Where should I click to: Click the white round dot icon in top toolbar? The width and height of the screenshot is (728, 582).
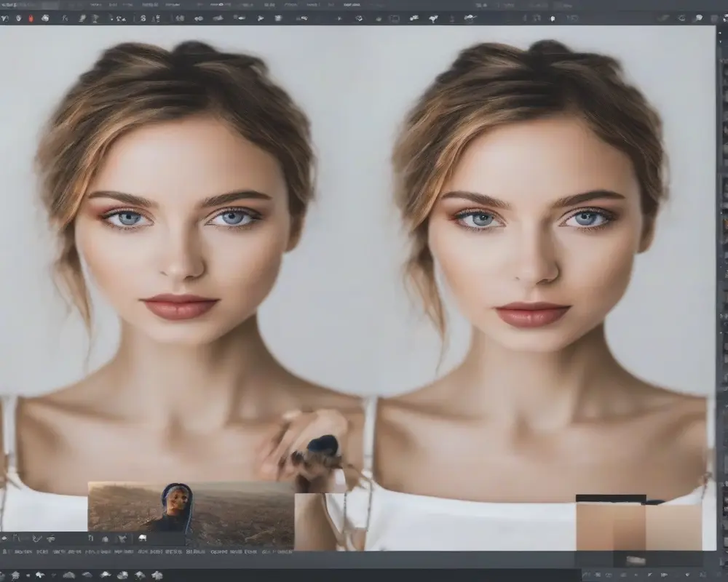pyautogui.click(x=553, y=19)
